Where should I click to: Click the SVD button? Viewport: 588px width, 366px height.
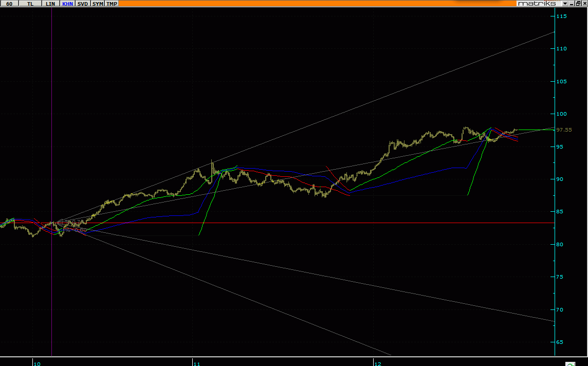click(x=83, y=4)
